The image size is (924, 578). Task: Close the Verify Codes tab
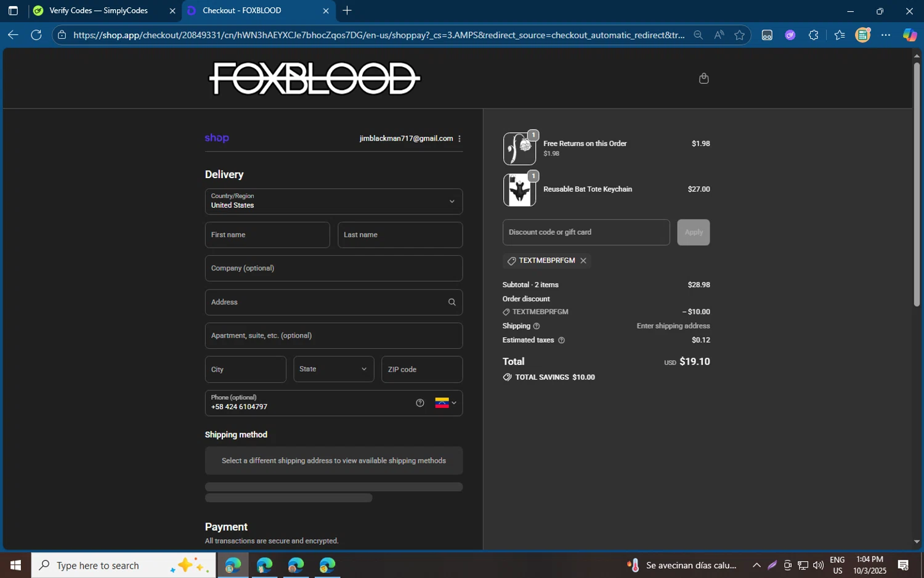172,11
